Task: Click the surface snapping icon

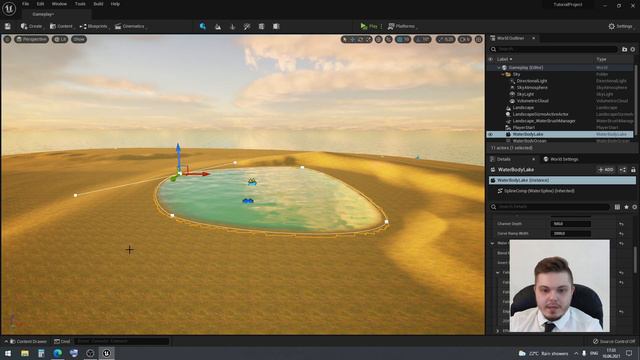Action: (388, 39)
